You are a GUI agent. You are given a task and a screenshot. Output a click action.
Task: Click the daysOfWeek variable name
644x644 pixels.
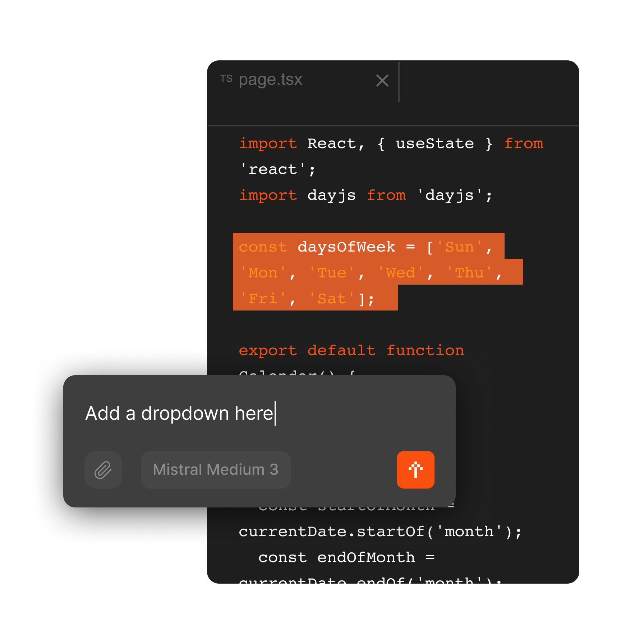tap(346, 247)
